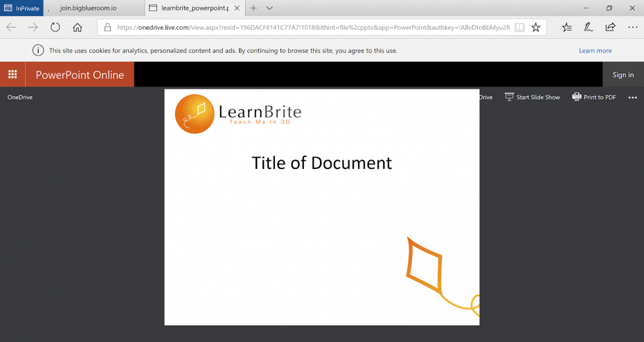Open the favorites hub icon
This screenshot has height=342, width=644.
566,28
